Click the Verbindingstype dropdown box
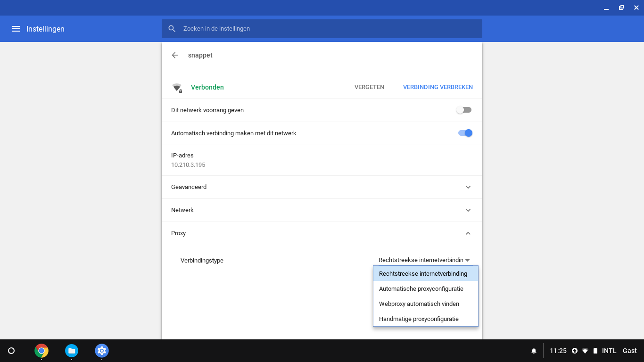The height and width of the screenshot is (362, 644). [424, 260]
